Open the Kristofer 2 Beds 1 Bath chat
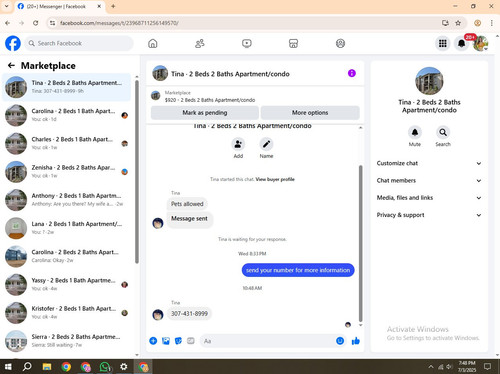The width and height of the screenshot is (500, 374). pos(66,313)
